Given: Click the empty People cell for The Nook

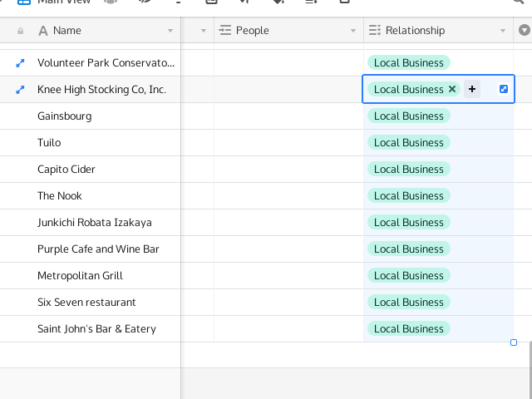Looking at the screenshot, I should [288, 196].
